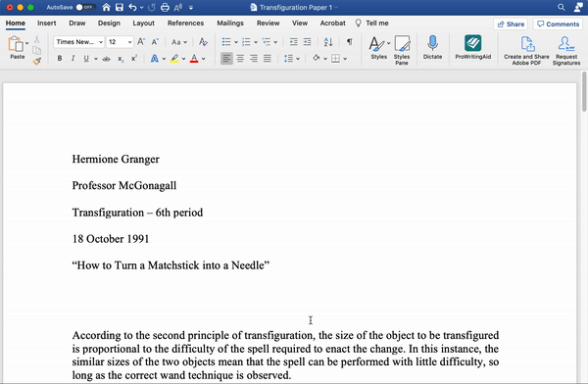588x384 pixels.
Task: Open the Draw tab
Action: 76,24
